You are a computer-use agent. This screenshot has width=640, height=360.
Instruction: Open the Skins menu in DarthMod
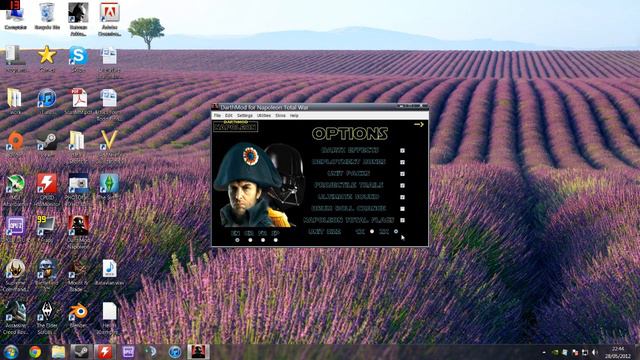[280, 116]
